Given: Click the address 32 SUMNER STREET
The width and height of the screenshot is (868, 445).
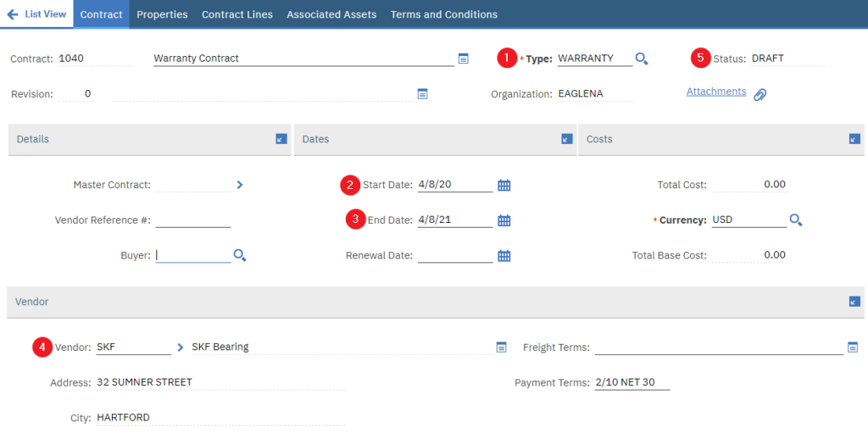Looking at the screenshot, I should tap(144, 383).
